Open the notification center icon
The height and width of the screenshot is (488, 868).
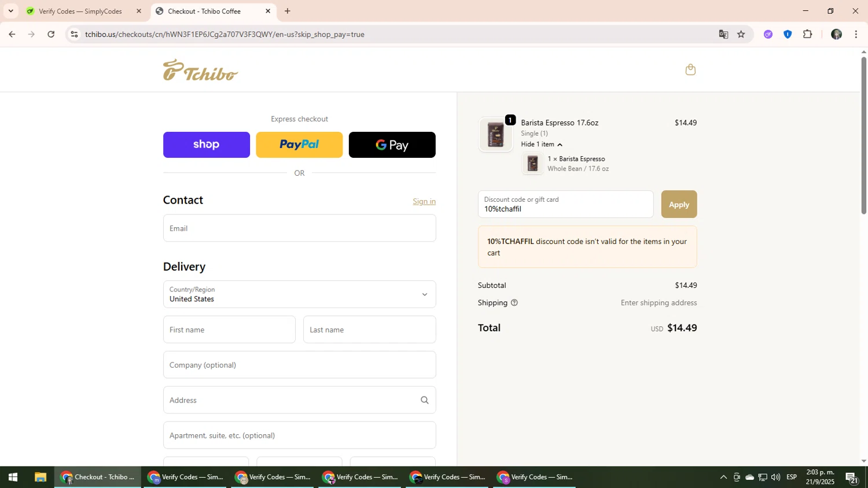851,477
